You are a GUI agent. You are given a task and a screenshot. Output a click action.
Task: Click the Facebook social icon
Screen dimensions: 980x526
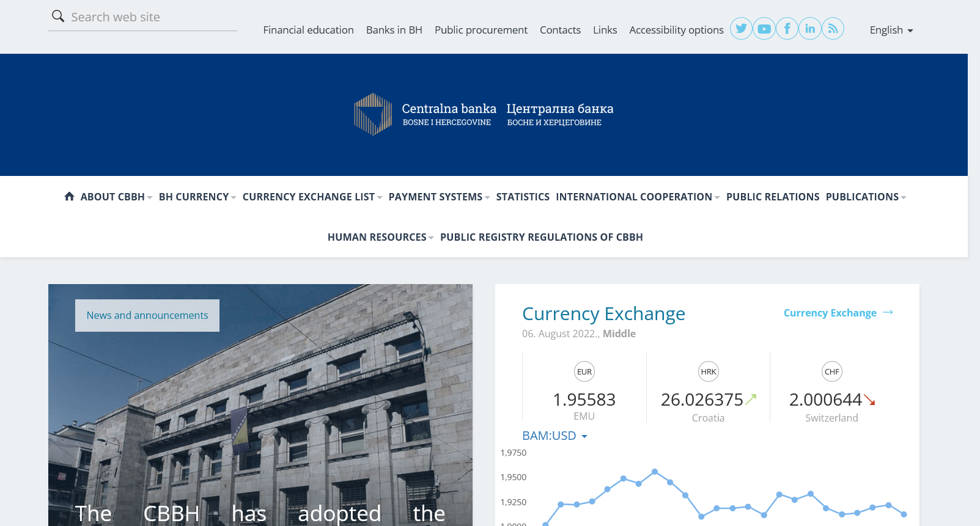pyautogui.click(x=787, y=29)
